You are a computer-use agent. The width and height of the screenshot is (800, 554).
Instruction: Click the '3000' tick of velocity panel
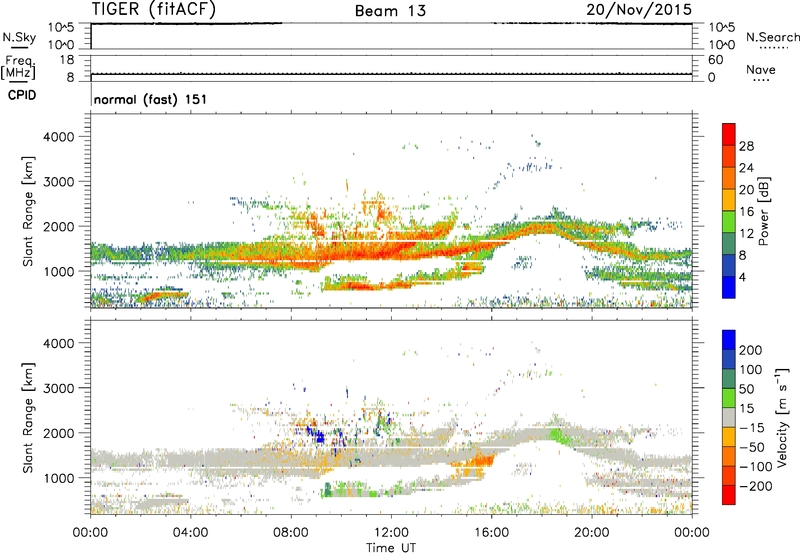tap(59, 388)
